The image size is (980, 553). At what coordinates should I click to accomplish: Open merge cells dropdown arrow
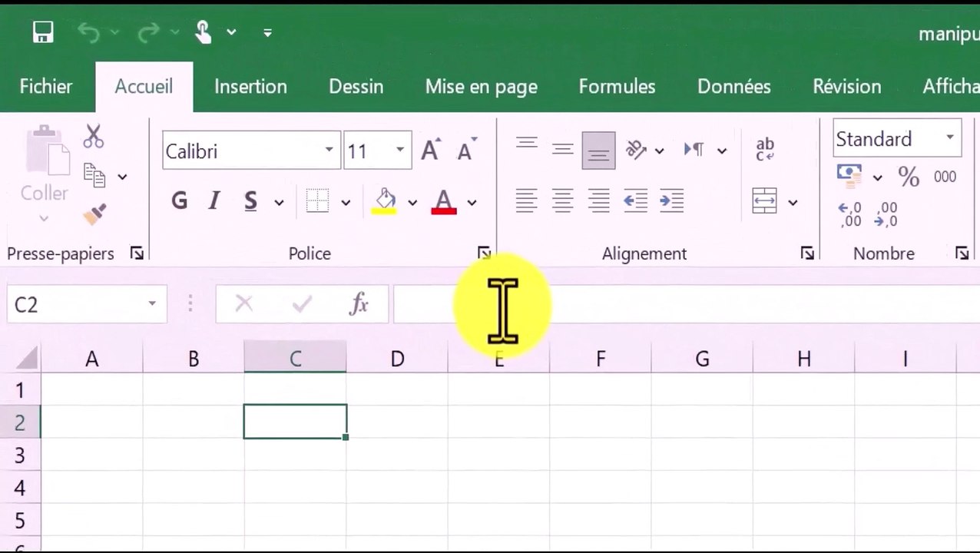[793, 203]
